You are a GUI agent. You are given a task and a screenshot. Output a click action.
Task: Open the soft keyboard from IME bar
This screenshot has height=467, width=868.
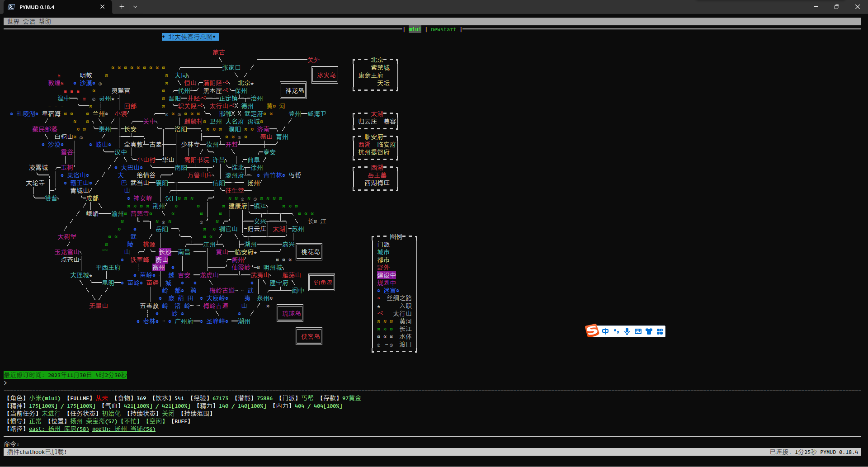coord(638,331)
